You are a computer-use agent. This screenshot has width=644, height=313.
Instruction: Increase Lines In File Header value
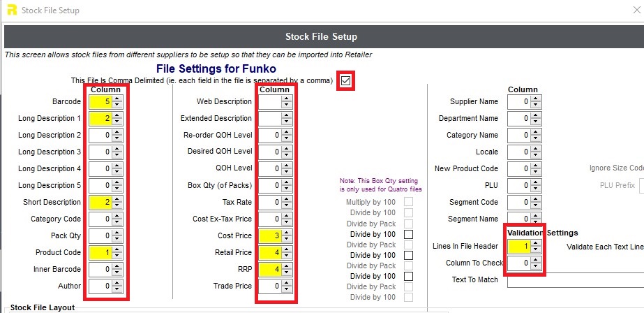click(535, 244)
